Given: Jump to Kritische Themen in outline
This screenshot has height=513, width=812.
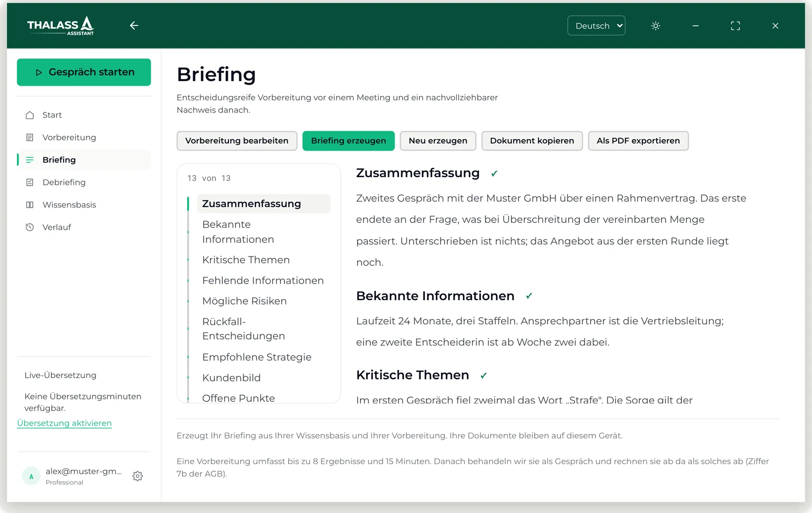Looking at the screenshot, I should pyautogui.click(x=264, y=260).
